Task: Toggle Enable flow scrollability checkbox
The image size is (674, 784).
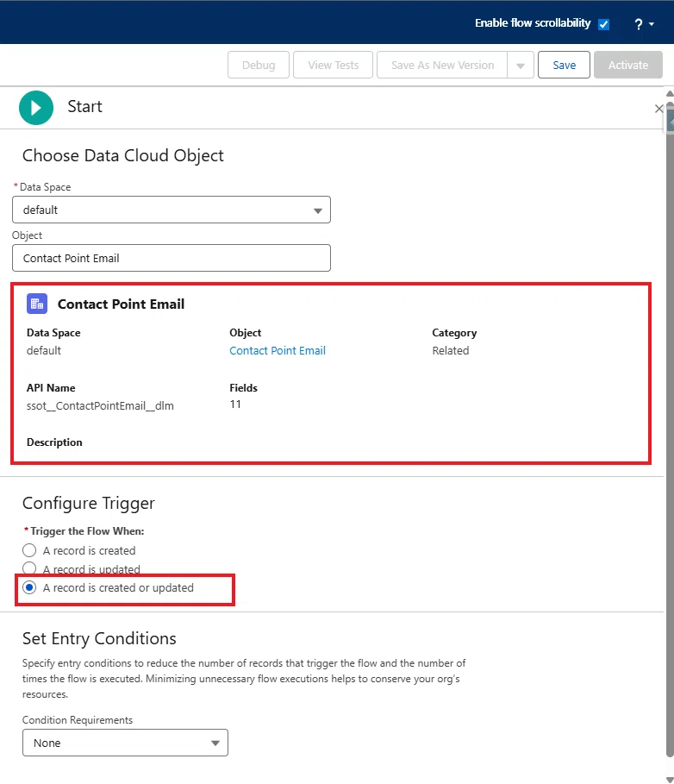Action: tap(603, 24)
